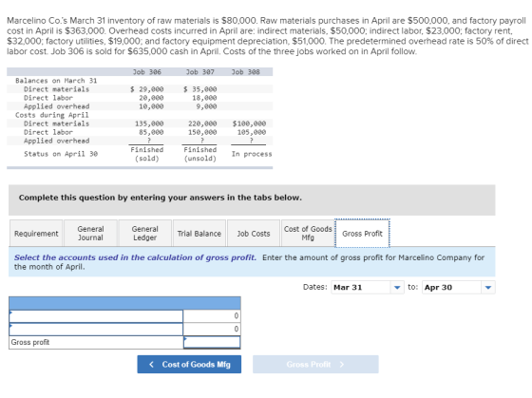The height and width of the screenshot is (398, 532).
Task: Open the General Ledger tab
Action: pyautogui.click(x=144, y=234)
